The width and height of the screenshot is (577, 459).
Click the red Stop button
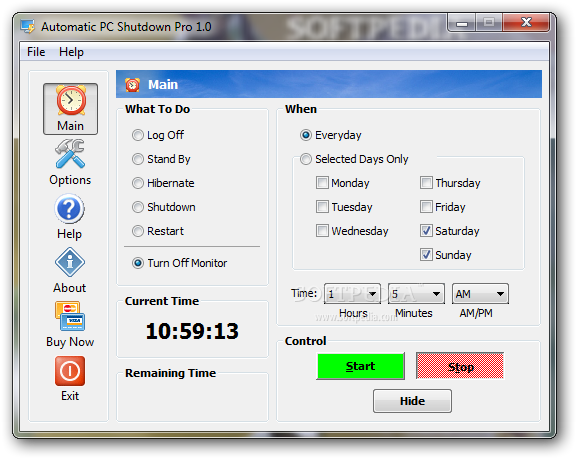pos(460,366)
